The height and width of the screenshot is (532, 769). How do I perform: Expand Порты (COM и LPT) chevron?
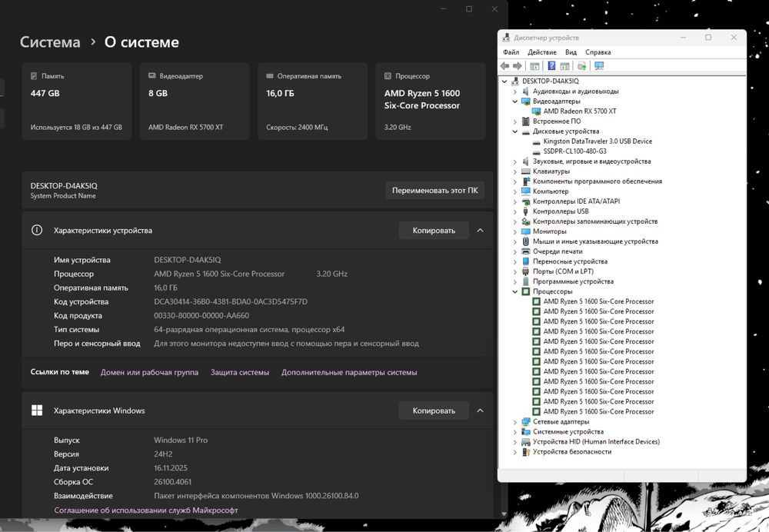515,271
